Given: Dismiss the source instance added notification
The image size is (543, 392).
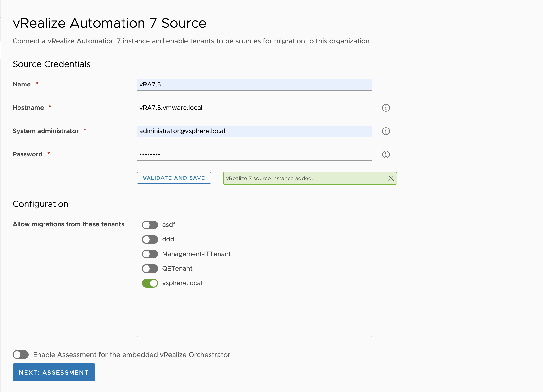Looking at the screenshot, I should tap(391, 178).
